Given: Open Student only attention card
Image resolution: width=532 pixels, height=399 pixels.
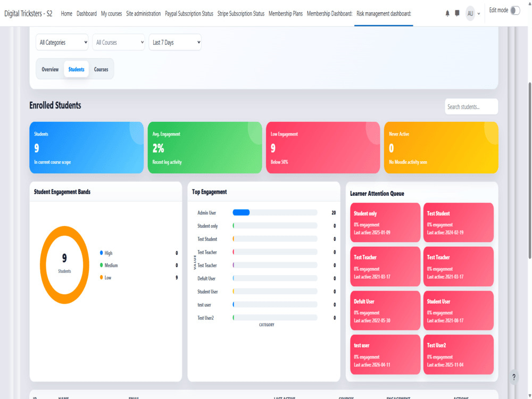Looking at the screenshot, I should pos(385,222).
